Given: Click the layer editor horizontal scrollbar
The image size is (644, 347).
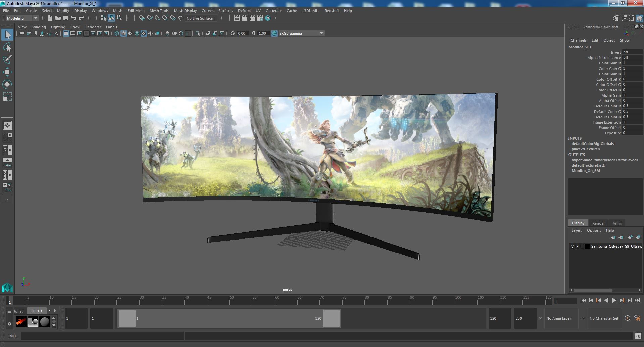Looking at the screenshot, I should pyautogui.click(x=593, y=290).
